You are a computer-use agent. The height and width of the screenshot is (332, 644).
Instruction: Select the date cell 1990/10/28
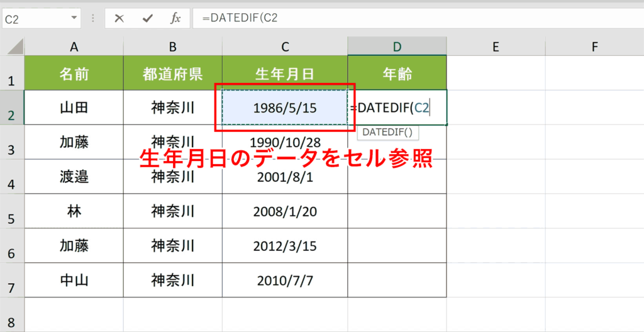285,142
